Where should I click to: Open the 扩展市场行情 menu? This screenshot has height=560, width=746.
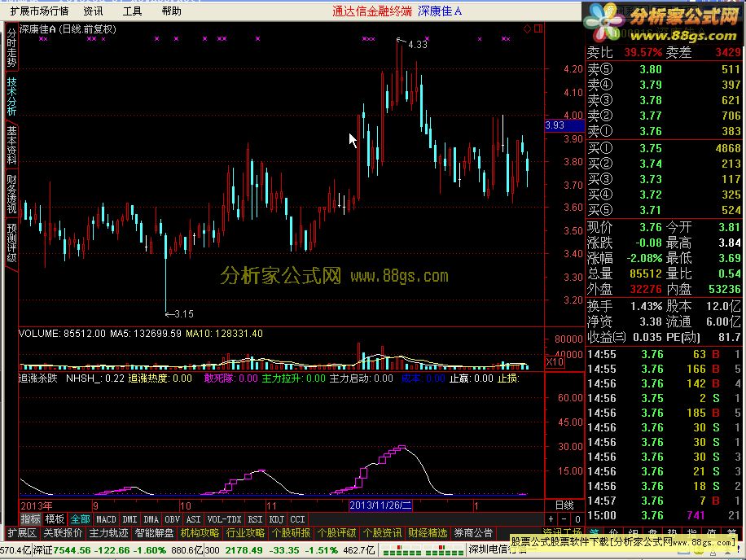pyautogui.click(x=39, y=11)
